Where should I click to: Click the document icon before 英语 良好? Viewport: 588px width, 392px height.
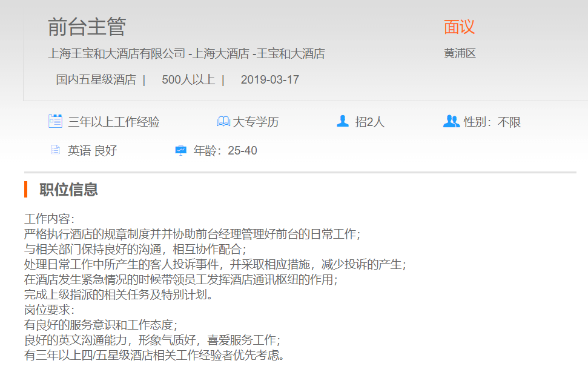55,150
